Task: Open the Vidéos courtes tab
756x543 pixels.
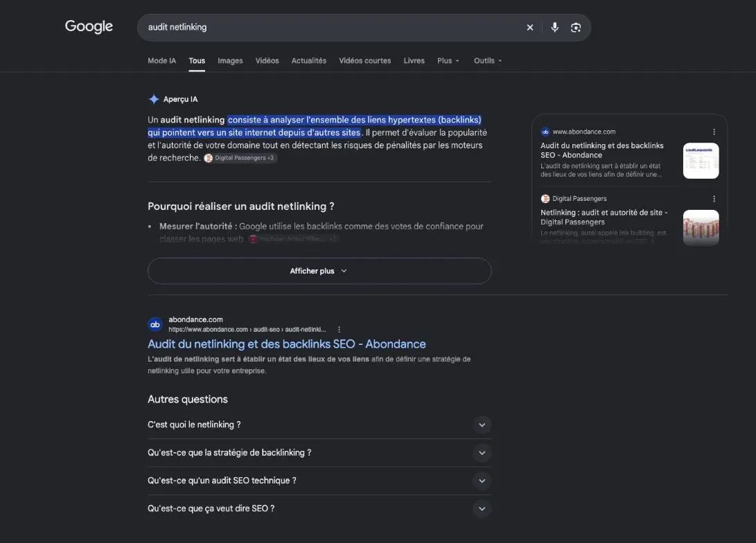Action: pyautogui.click(x=365, y=61)
